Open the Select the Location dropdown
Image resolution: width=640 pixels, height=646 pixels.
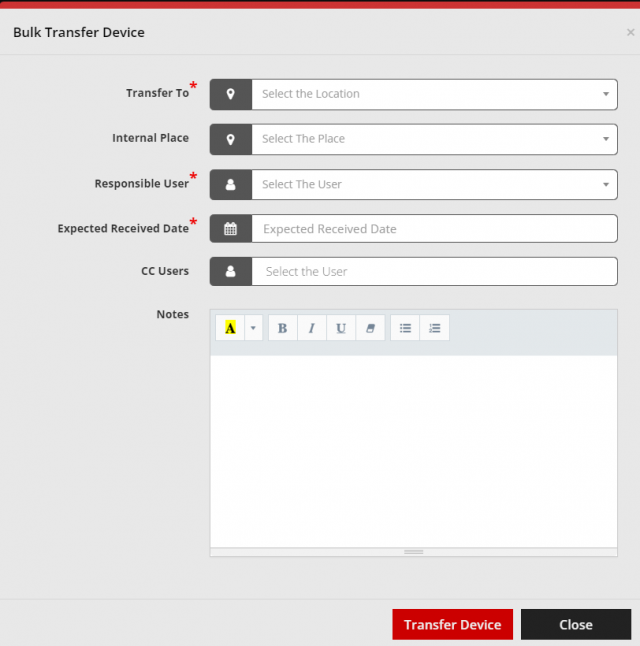434,94
